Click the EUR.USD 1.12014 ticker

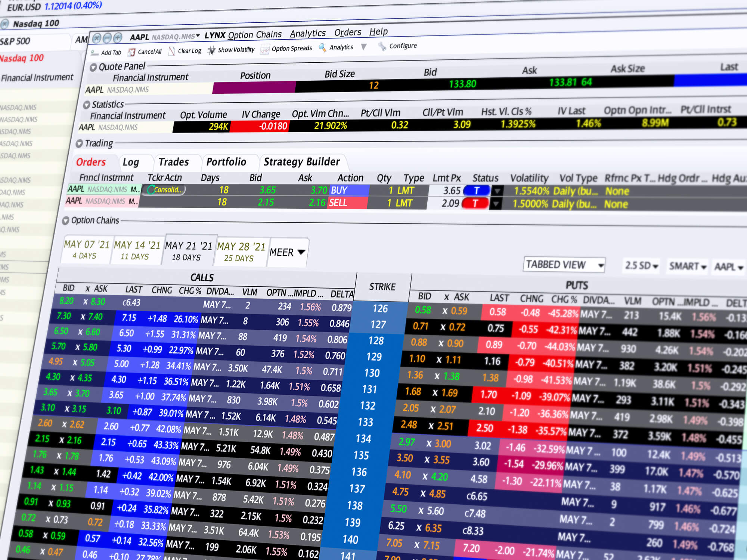pos(55,6)
